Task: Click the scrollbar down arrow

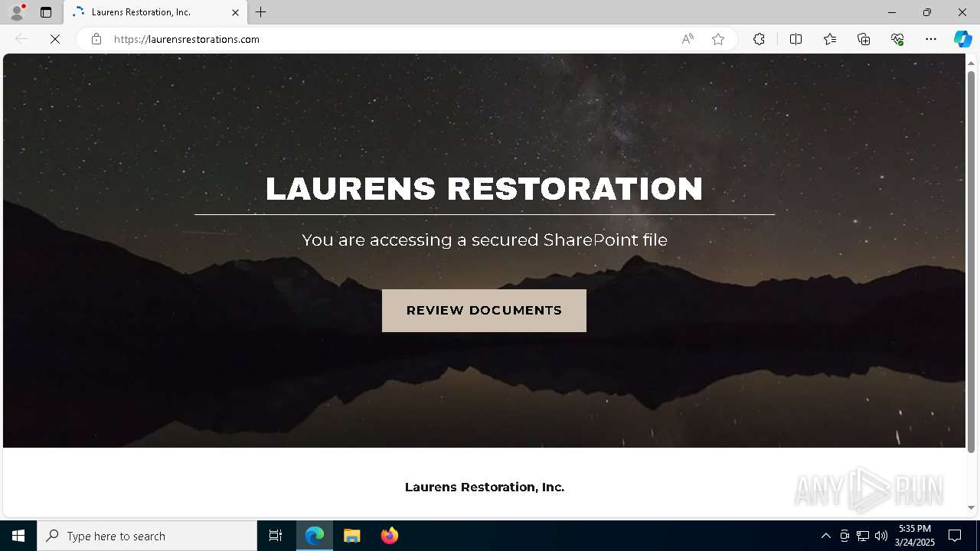Action: (x=971, y=507)
